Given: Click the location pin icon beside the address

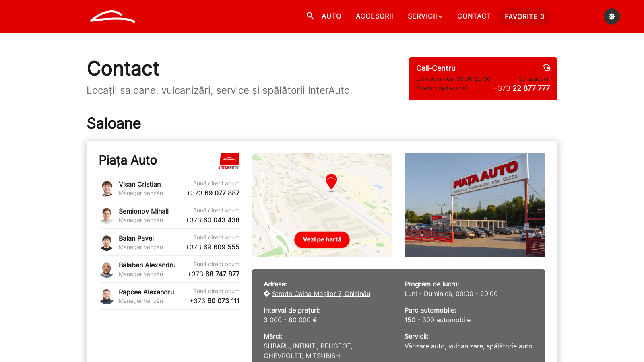Looking at the screenshot, I should point(267,294).
